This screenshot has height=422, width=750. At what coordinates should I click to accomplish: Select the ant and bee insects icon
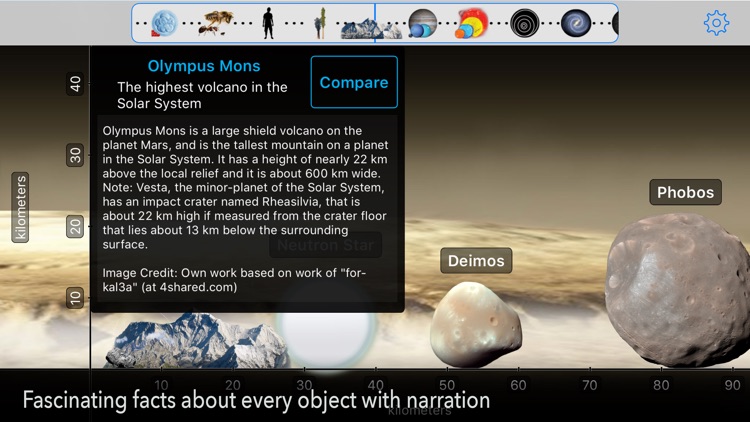(x=216, y=23)
